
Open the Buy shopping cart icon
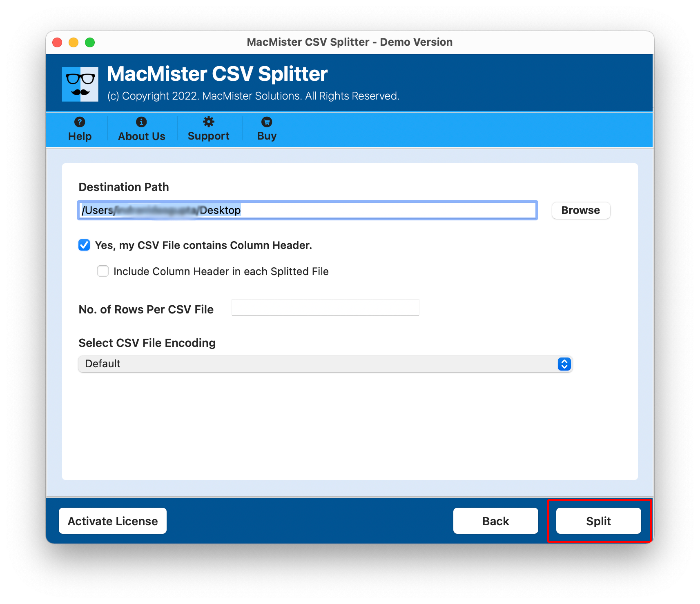pos(266,122)
